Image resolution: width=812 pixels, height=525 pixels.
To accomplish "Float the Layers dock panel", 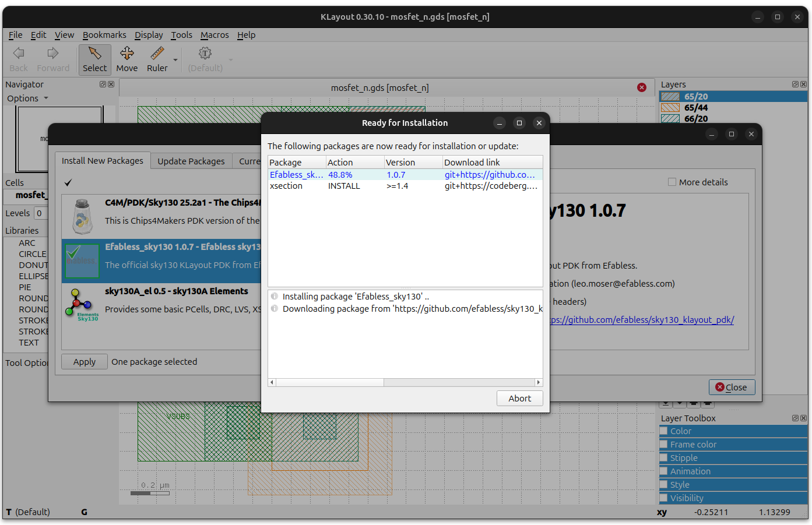I will pos(795,84).
